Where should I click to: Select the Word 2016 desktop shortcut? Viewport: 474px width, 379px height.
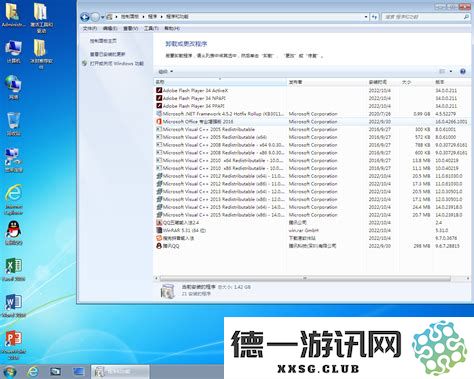click(13, 305)
